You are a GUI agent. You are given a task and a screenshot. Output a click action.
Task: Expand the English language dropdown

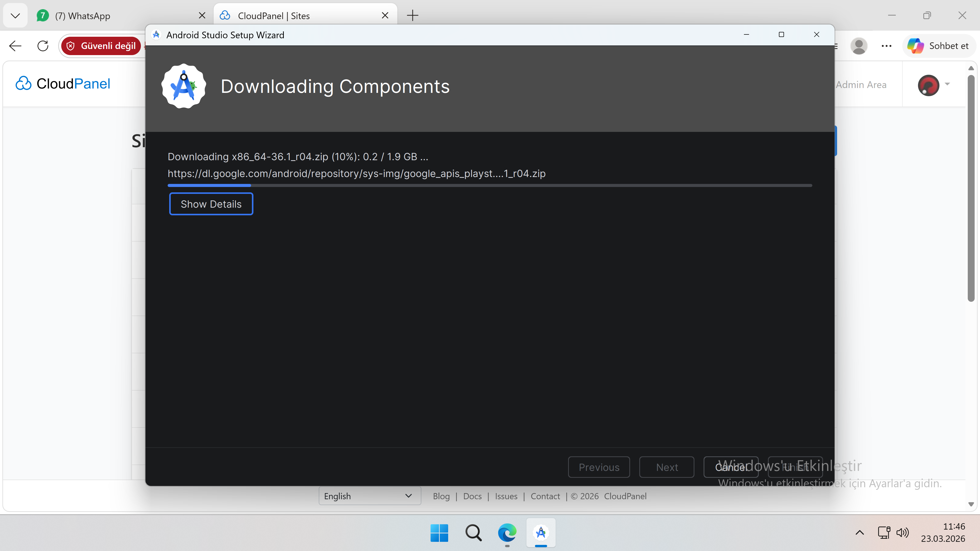pyautogui.click(x=369, y=496)
